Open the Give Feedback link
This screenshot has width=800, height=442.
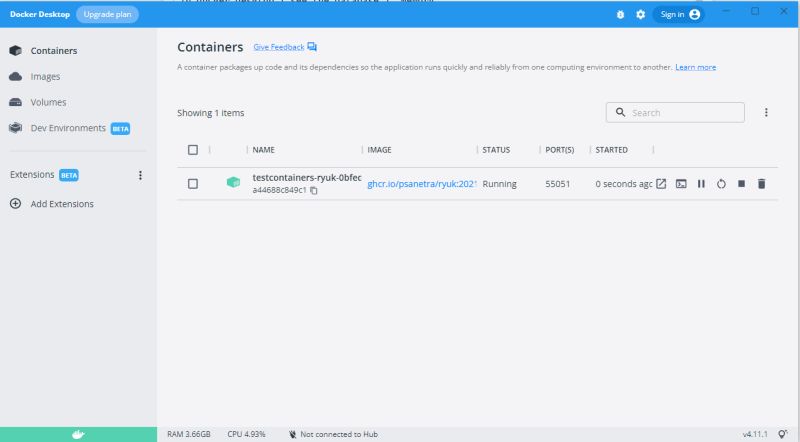(x=279, y=47)
